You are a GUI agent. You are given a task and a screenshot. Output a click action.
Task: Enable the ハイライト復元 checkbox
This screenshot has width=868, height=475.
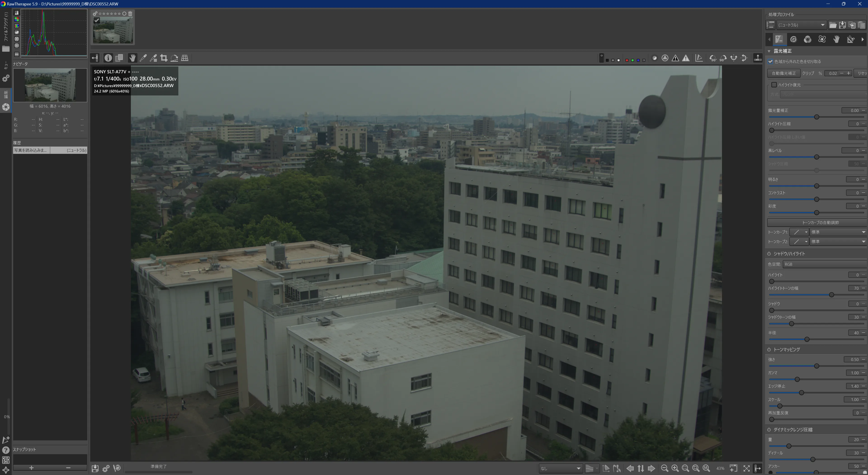(774, 85)
